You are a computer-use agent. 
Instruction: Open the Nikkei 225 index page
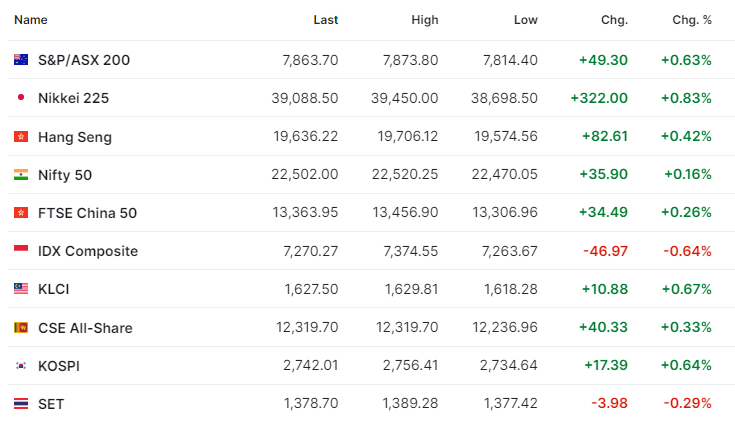73,98
